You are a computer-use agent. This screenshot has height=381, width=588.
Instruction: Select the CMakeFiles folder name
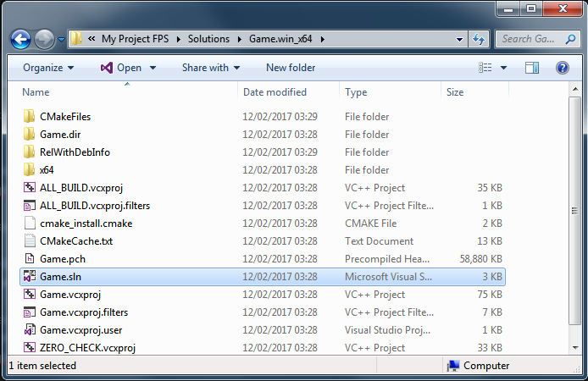point(65,117)
